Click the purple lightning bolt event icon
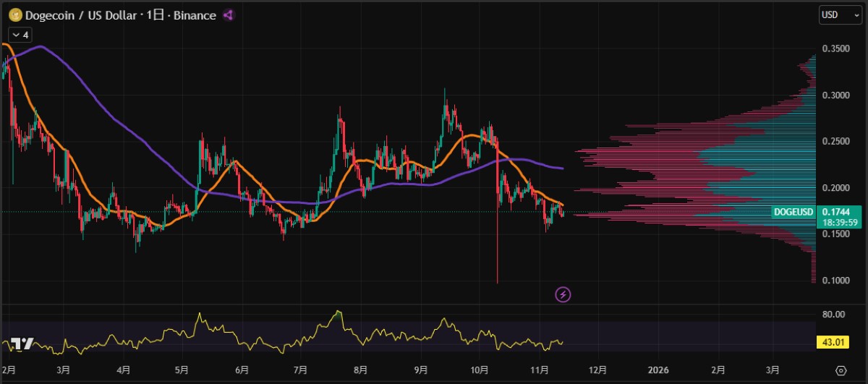The width and height of the screenshot is (868, 384). click(x=563, y=294)
